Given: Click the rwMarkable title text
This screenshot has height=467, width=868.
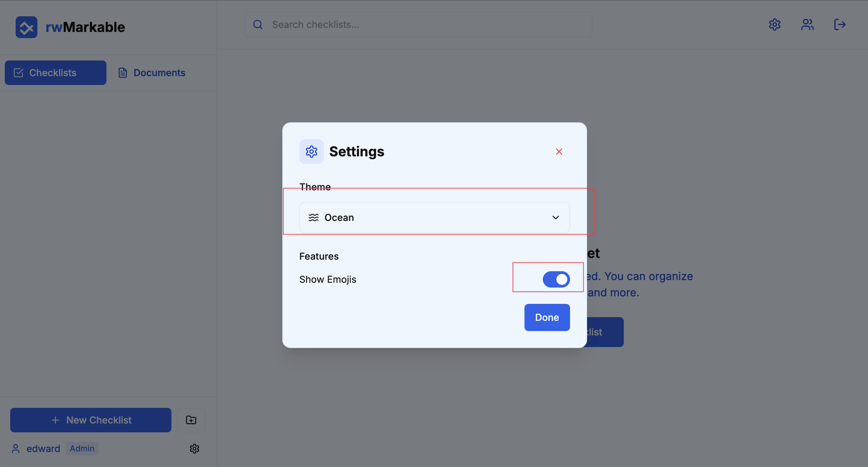Looking at the screenshot, I should tap(85, 27).
